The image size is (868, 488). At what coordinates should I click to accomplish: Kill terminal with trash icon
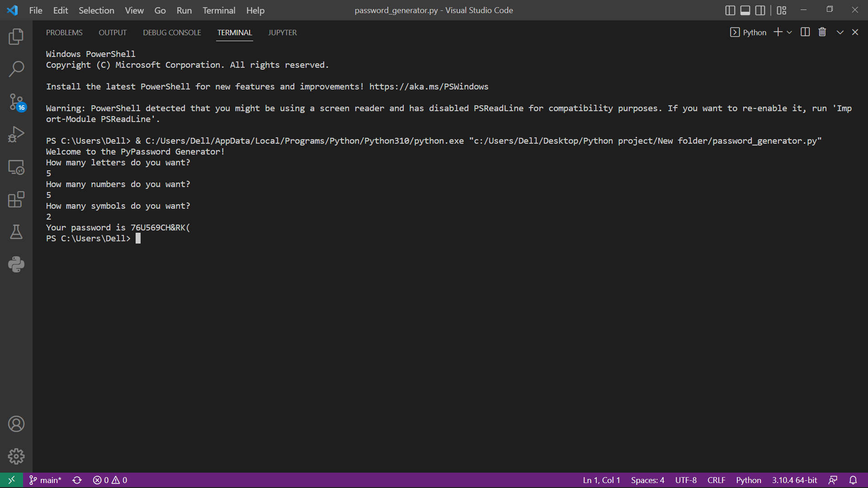pos(822,32)
